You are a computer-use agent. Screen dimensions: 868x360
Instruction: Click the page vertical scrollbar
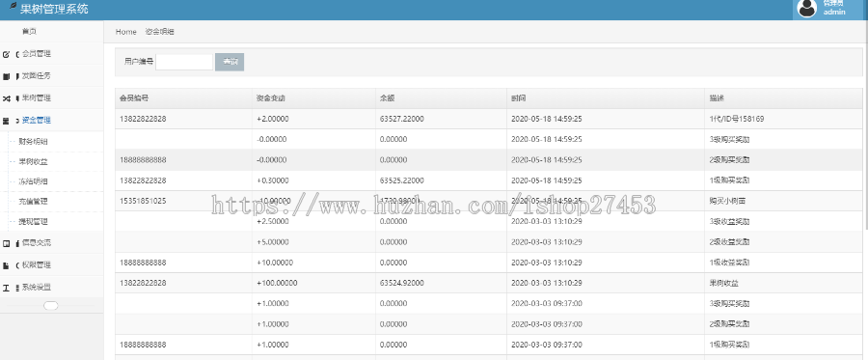tap(865, 125)
